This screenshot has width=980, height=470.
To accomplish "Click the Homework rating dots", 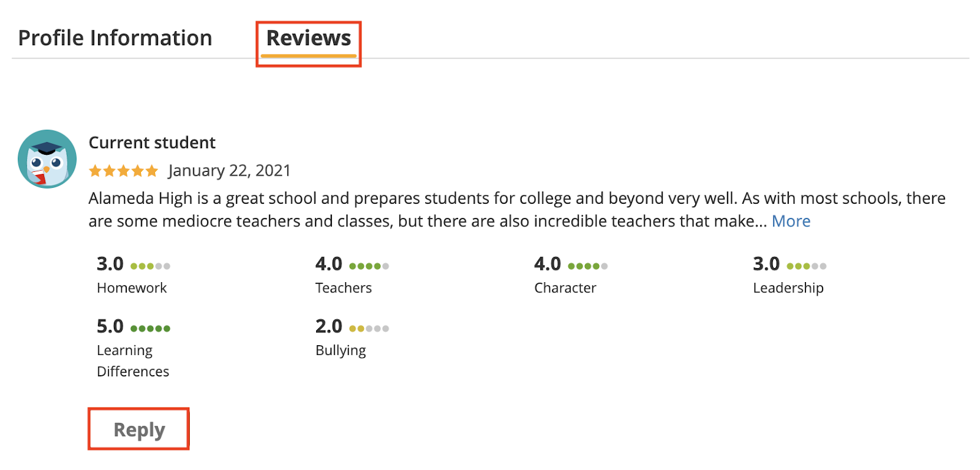I will (x=151, y=266).
